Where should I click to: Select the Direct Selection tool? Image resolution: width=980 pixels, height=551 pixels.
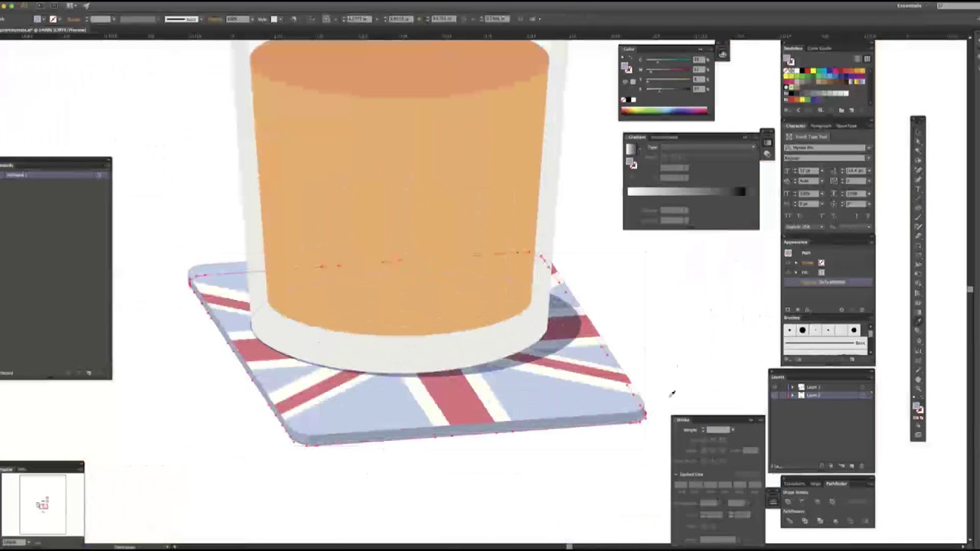click(x=918, y=142)
